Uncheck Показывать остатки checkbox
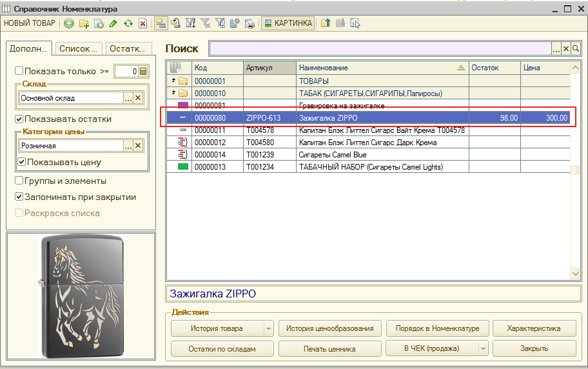Image resolution: width=588 pixels, height=369 pixels. (19, 119)
